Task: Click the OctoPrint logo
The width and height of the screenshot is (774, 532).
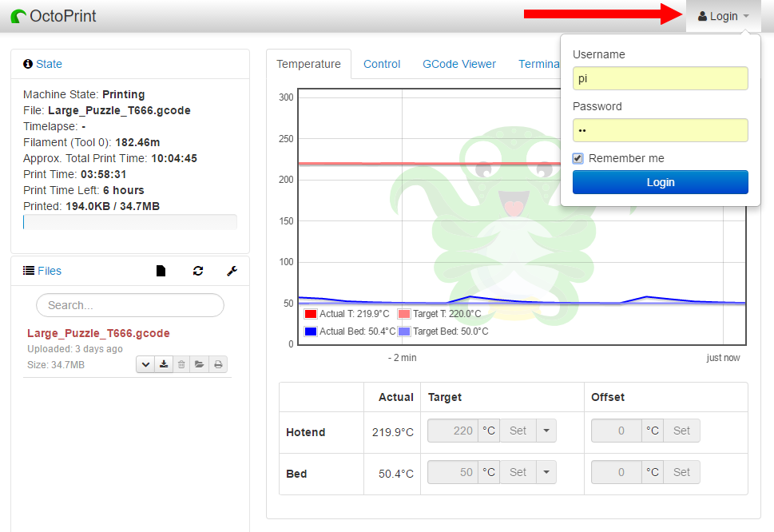Action: [54, 16]
